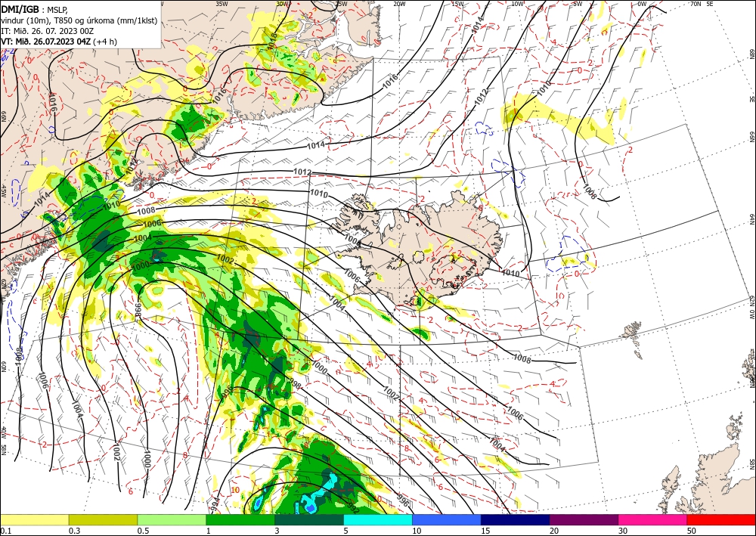
Task: Click the 'DMI/IGB : MSLP,' title text
Action: coord(34,8)
